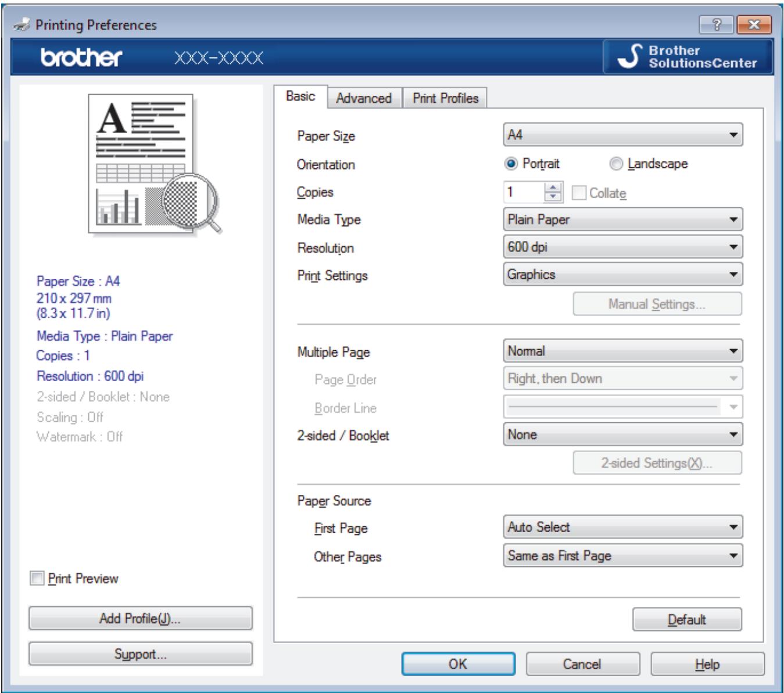This screenshot has width=784, height=693.
Task: Open the Brother Solutions Center link
Action: pyautogui.click(x=688, y=56)
